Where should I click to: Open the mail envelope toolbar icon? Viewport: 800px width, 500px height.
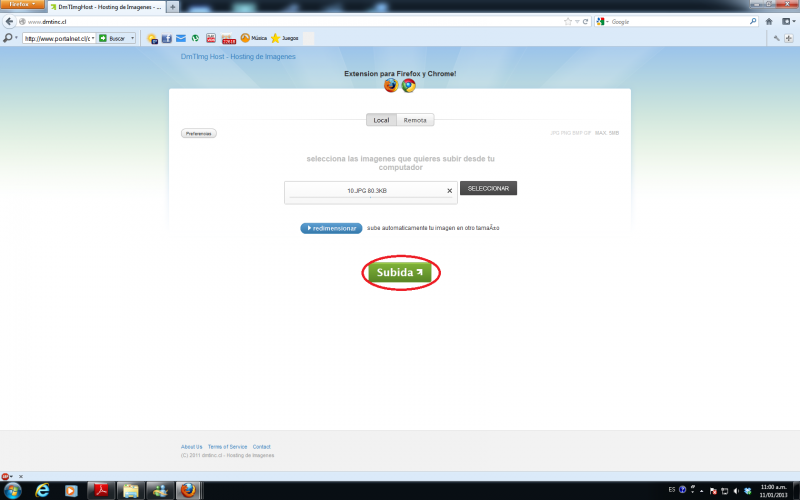tap(181, 38)
